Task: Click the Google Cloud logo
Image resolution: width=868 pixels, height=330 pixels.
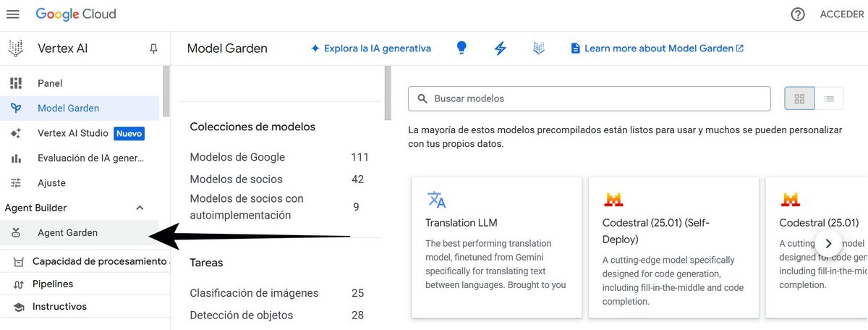Action: coord(76,14)
